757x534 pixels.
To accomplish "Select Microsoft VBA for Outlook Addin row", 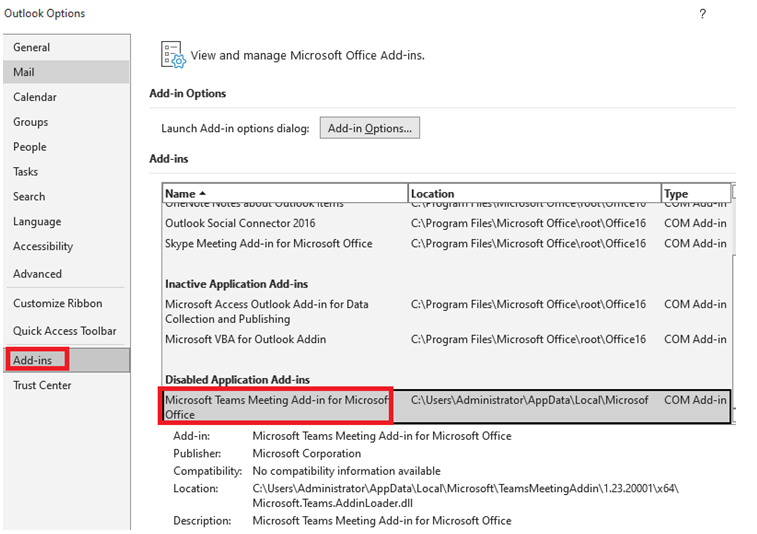I will point(446,339).
